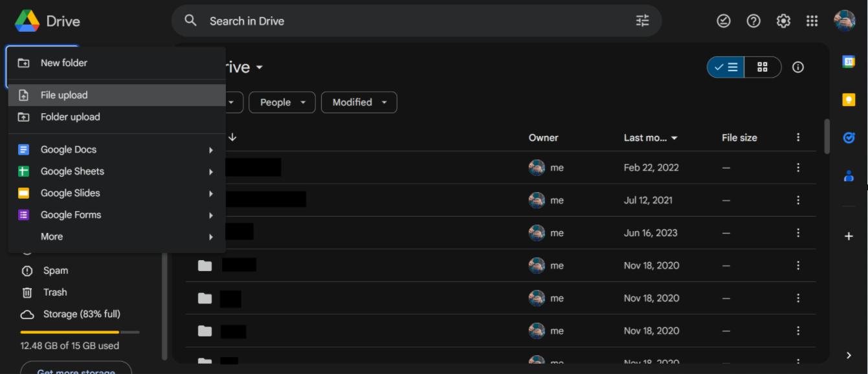Click the Spam icon in sidebar
The height and width of the screenshot is (374, 868).
27,270
